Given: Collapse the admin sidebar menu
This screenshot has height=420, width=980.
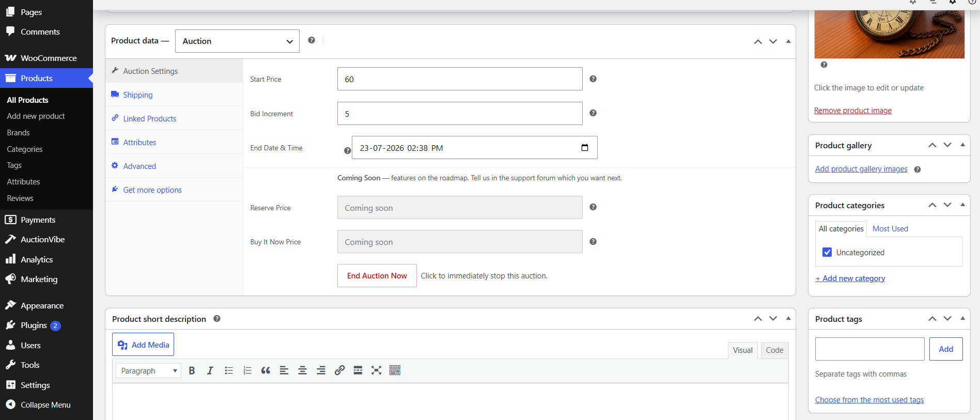Looking at the screenshot, I should (46, 405).
